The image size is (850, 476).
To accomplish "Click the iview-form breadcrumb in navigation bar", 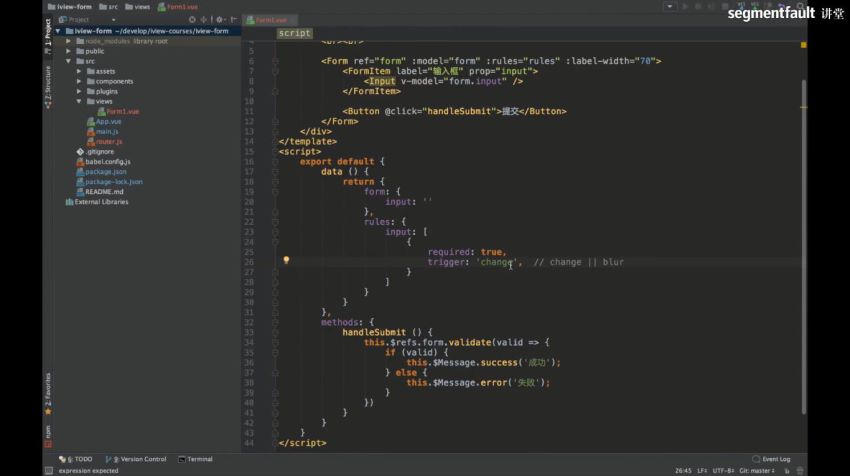I will pyautogui.click(x=69, y=7).
